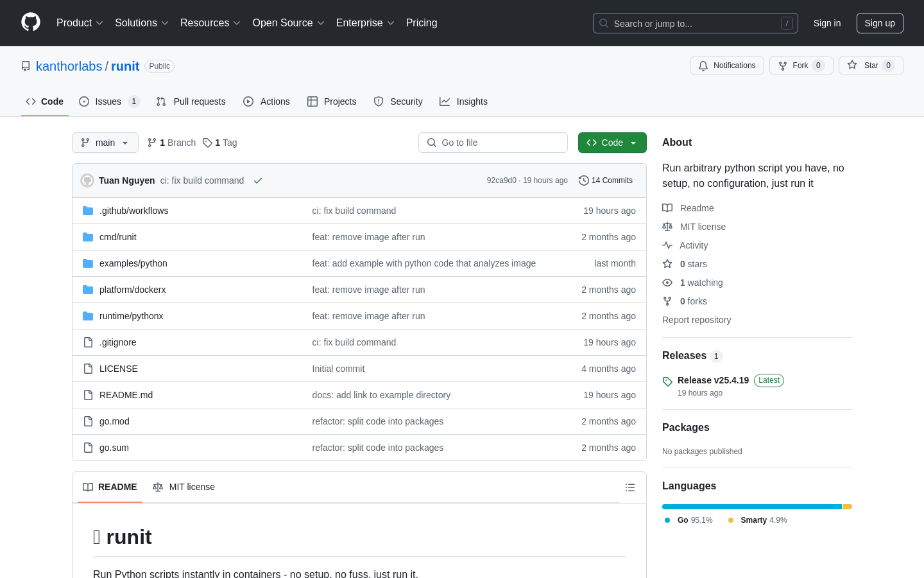
Task: Open the Readme link in About
Action: click(688, 208)
